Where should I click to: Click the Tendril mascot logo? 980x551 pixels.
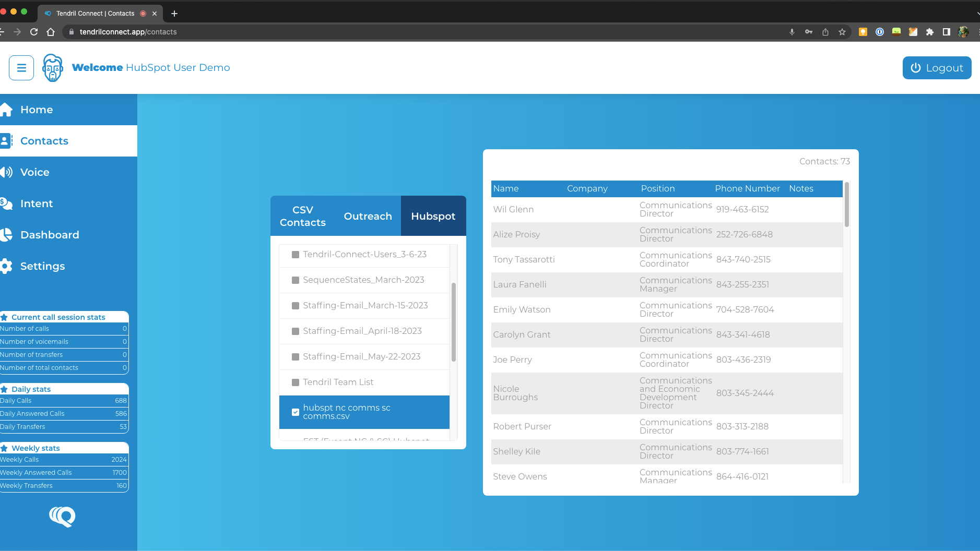point(52,68)
